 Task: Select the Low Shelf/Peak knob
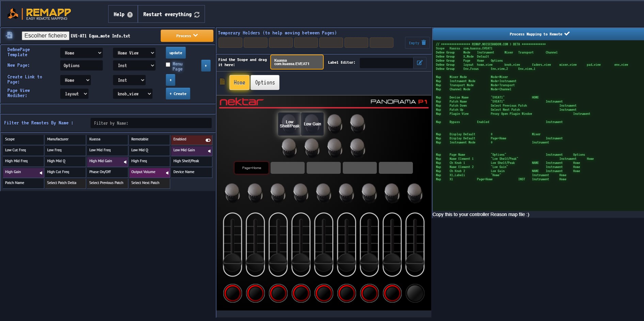289,124
